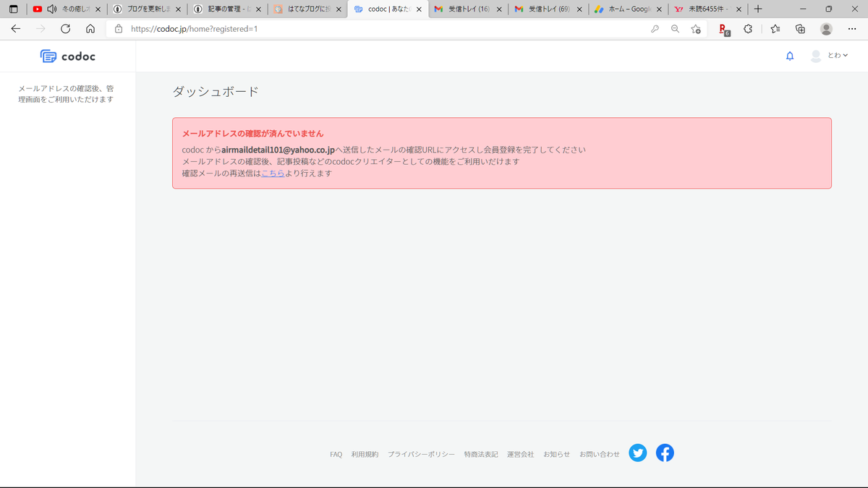This screenshot has width=868, height=488.
Task: Open codoc's Facebook page via footer icon
Action: pos(665,453)
